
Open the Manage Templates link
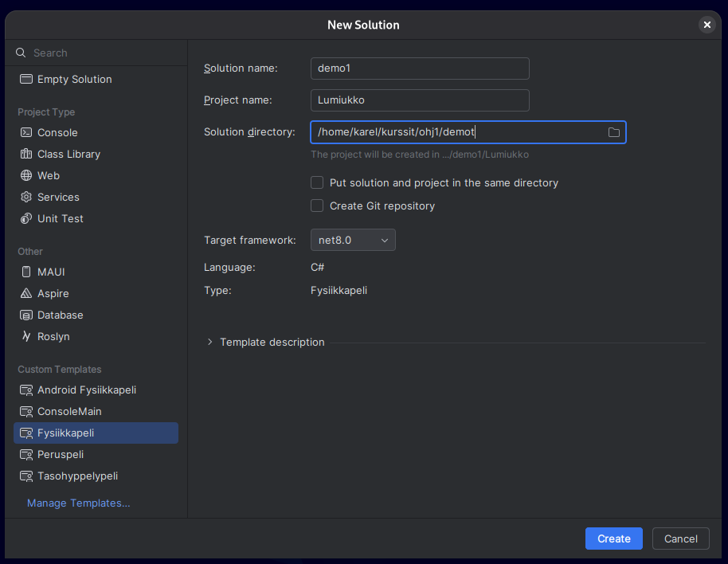tap(78, 503)
